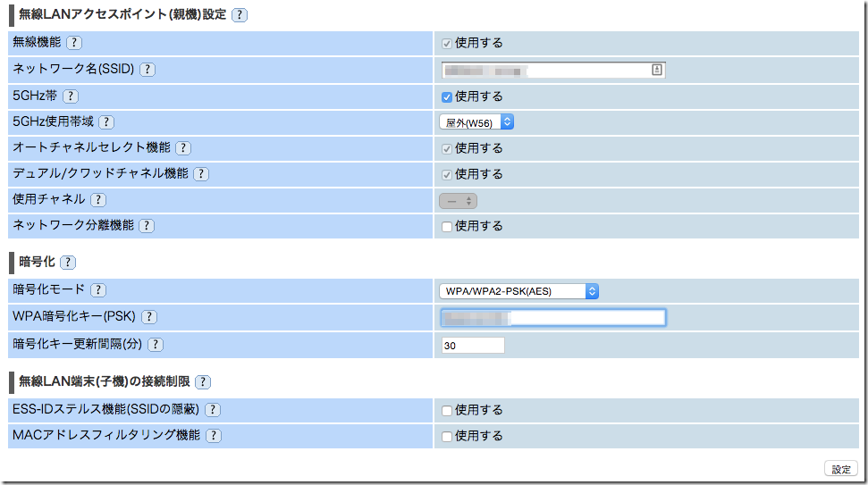Click help icon beside 5GHz帯
Image resolution: width=868 pixels, height=485 pixels.
tap(71, 96)
